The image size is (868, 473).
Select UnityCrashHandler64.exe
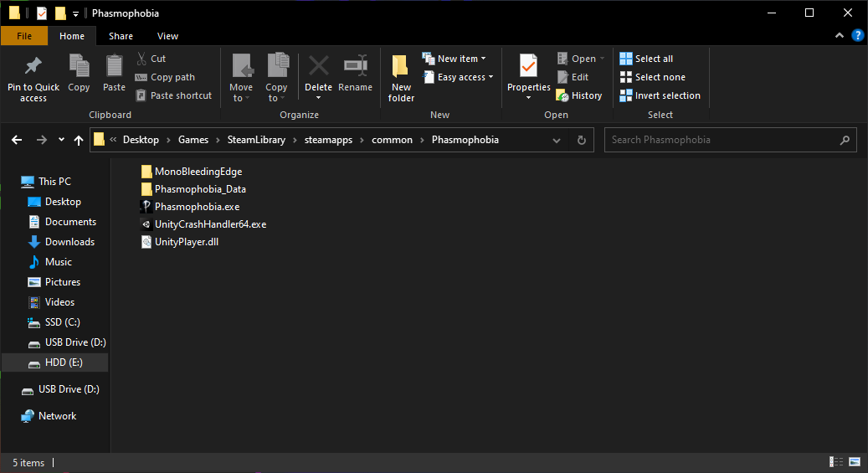coord(203,224)
